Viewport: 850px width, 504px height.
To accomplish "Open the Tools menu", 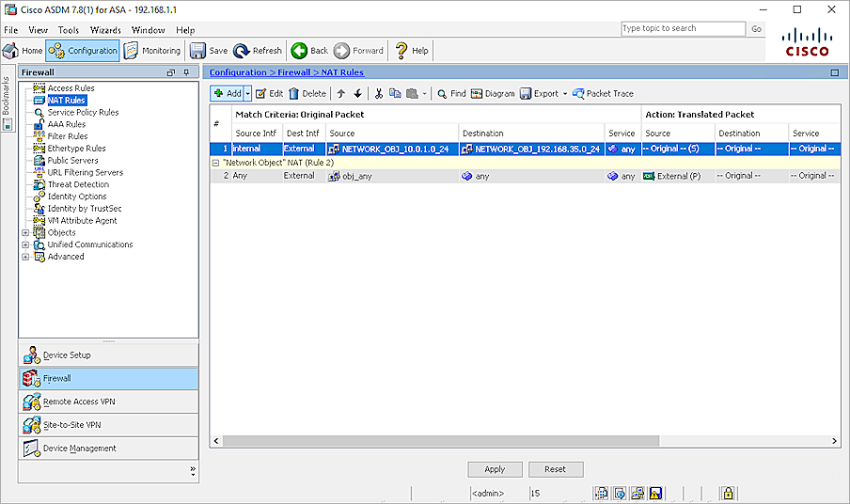I will (x=69, y=30).
